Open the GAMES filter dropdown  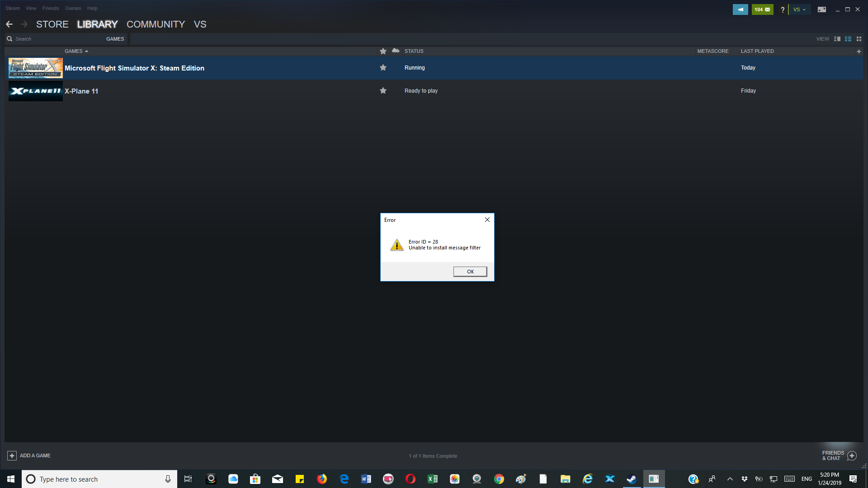[115, 39]
